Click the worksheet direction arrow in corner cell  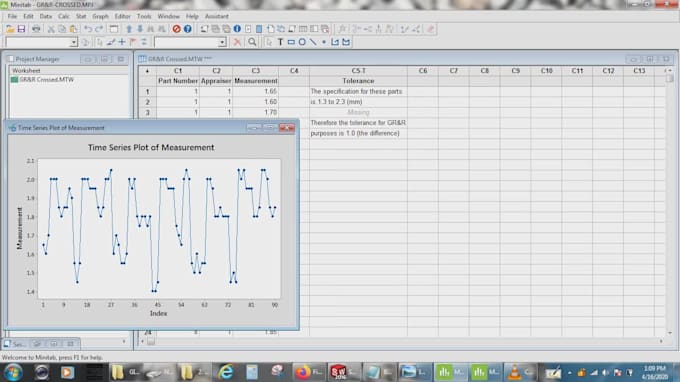tap(147, 71)
